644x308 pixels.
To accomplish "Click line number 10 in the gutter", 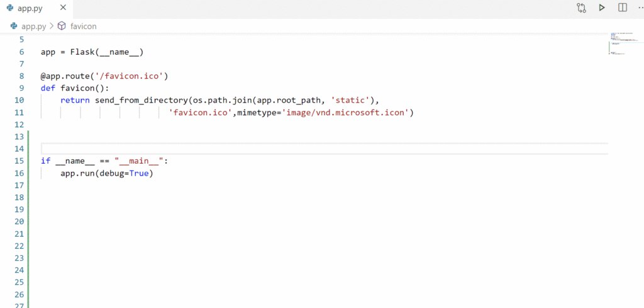I will pyautogui.click(x=19, y=100).
